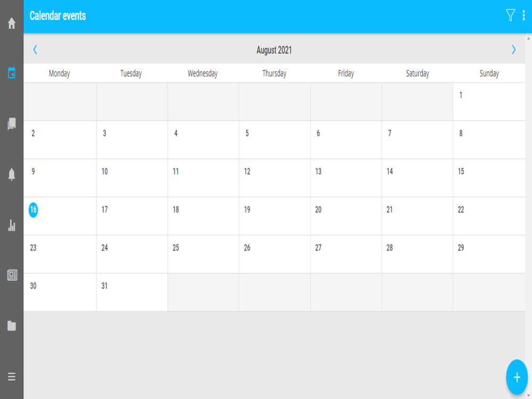Screen dimensions: 532x399
Task: Select day 20 in the calendar
Action: pos(346,216)
